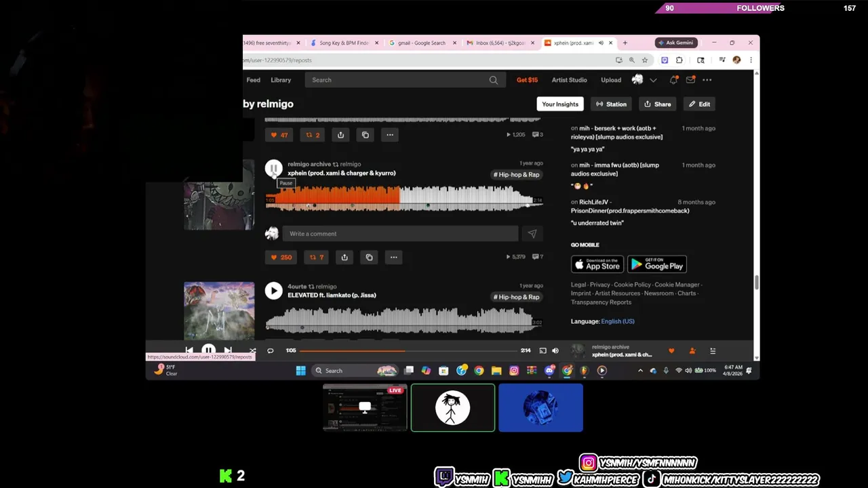868x488 pixels.
Task: Send the comment with the arrow icon
Action: pos(532,234)
